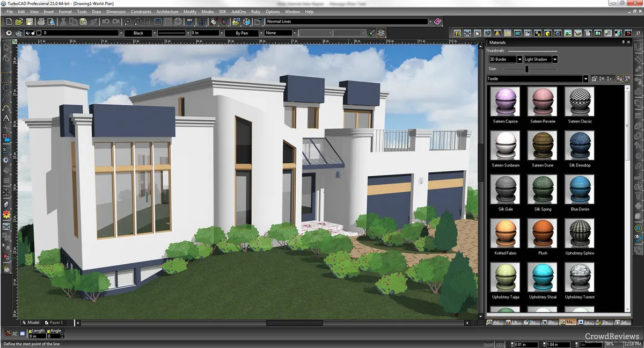Click the Print icon in toolbar

click(x=40, y=21)
